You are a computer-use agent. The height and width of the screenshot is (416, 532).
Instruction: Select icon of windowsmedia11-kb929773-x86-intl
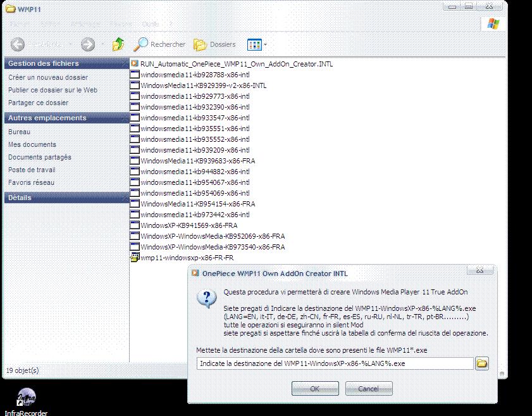pyautogui.click(x=135, y=96)
